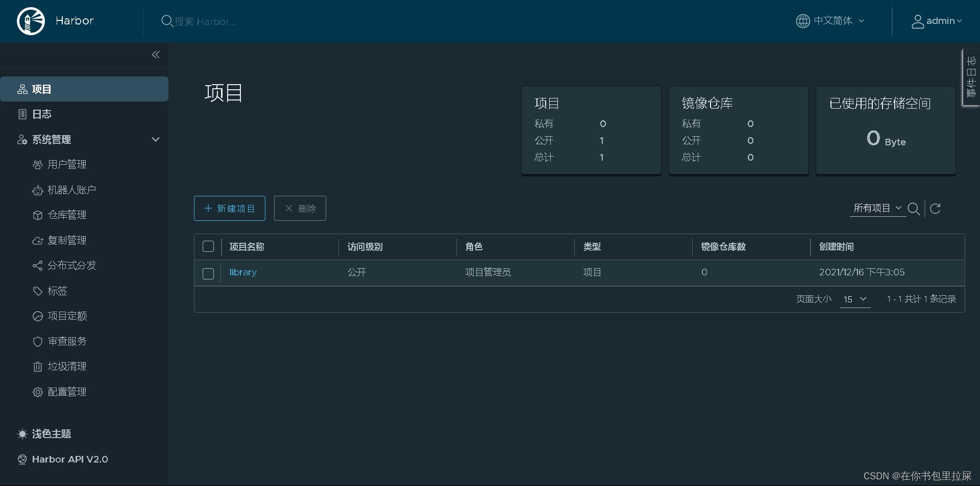Click the 浅色主题 sun icon
This screenshot has height=486, width=980.
coord(22,434)
